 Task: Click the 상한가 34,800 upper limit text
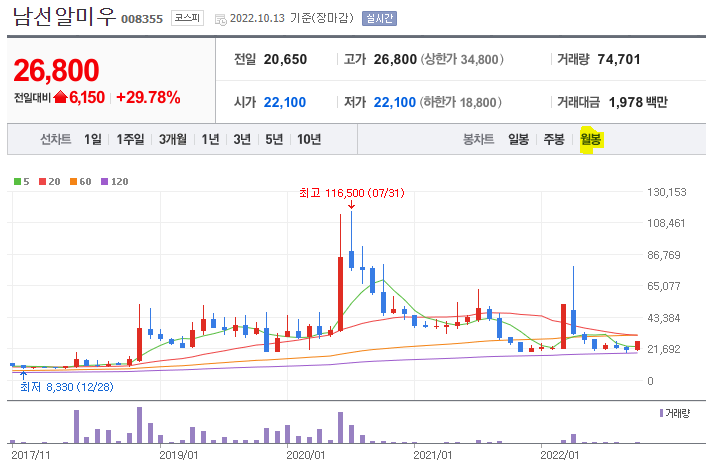pos(462,59)
